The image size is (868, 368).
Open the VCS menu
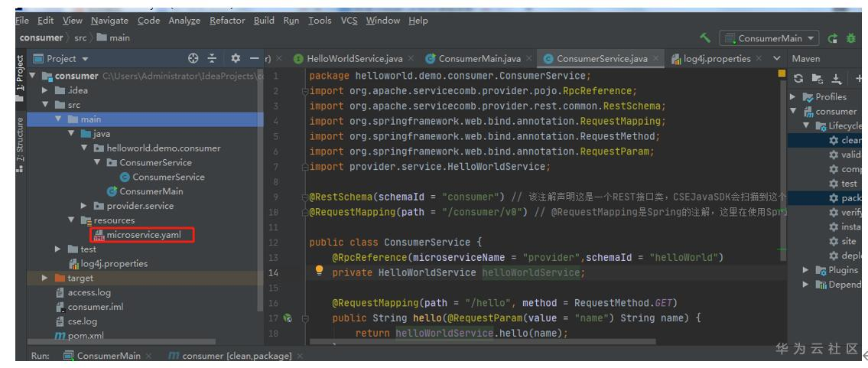tap(349, 21)
